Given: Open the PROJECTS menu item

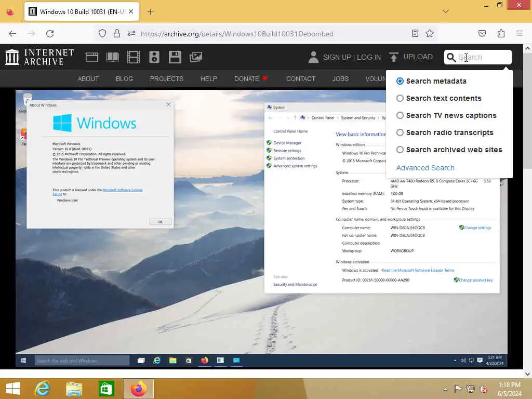Looking at the screenshot, I should (x=167, y=79).
